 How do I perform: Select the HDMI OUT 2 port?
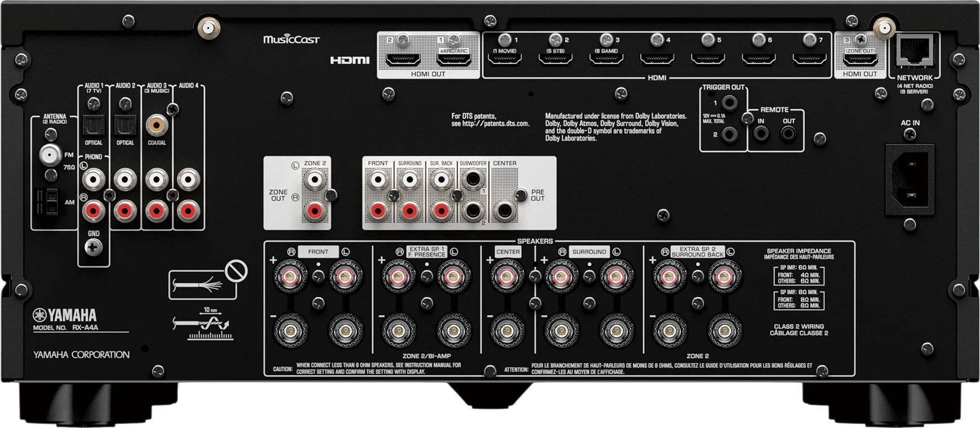[x=403, y=59]
